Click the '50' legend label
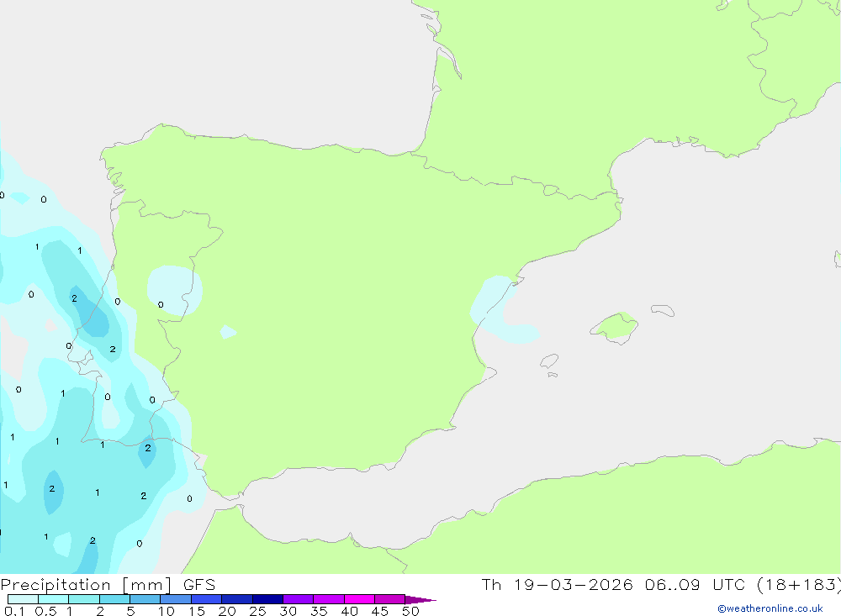Screen dimensions: 841x616 (x=411, y=611)
